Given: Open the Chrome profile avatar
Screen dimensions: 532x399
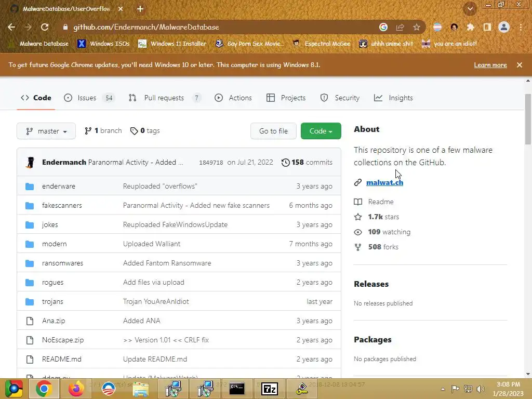Looking at the screenshot, I should tap(504, 27).
